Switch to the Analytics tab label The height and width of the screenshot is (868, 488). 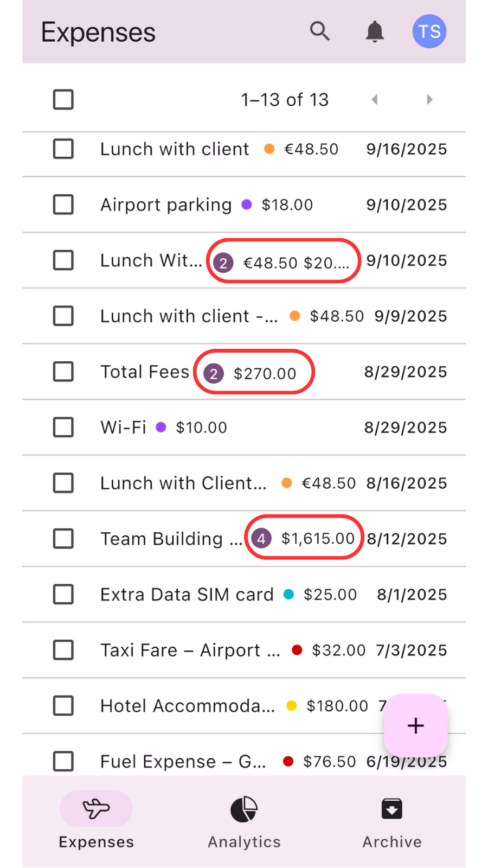(x=244, y=841)
